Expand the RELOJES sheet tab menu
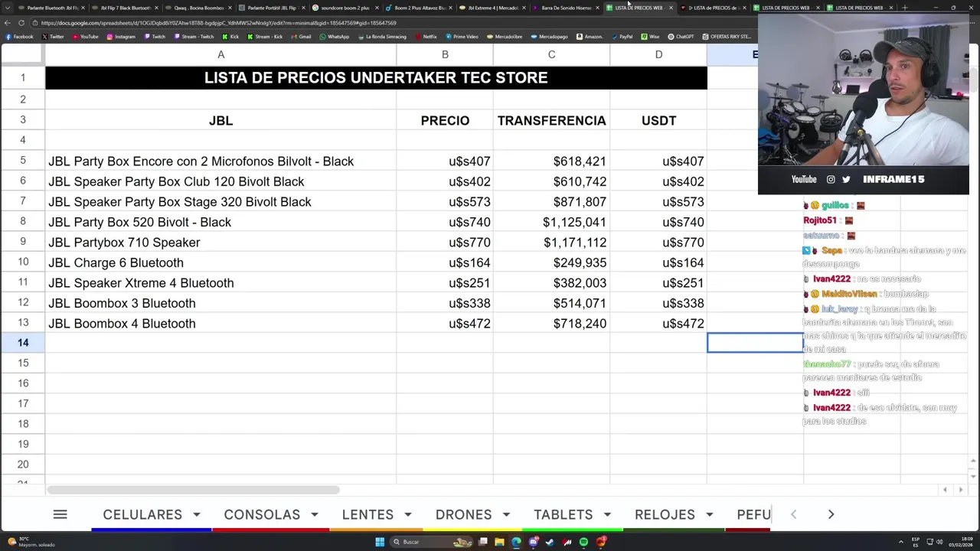 (710, 514)
